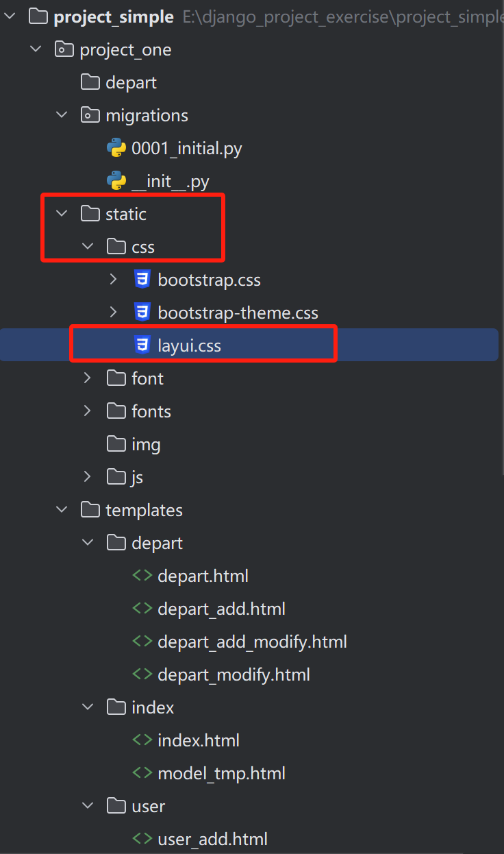Select model_tmp.html file
This screenshot has height=854, width=504.
point(221,773)
